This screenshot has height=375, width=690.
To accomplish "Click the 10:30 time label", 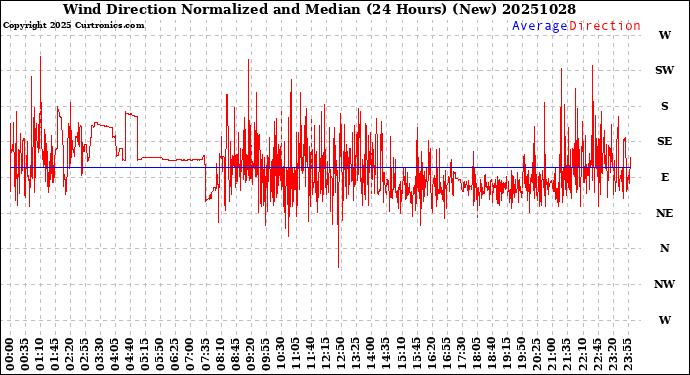I will [x=280, y=353].
